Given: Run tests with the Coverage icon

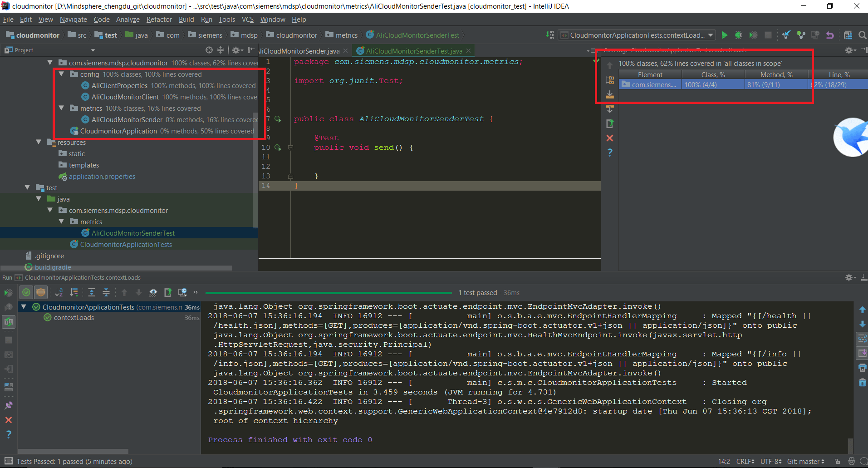Looking at the screenshot, I should [754, 35].
